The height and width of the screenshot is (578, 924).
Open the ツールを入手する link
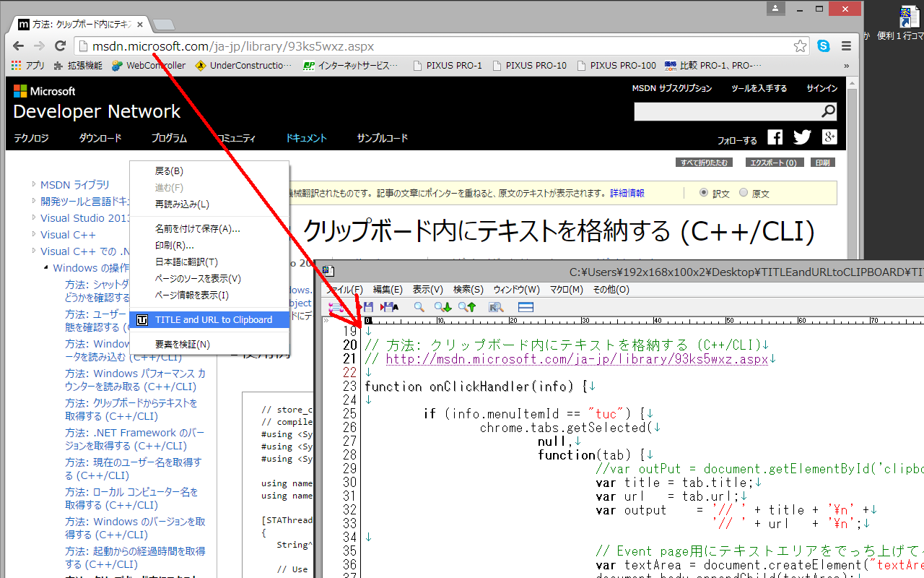(759, 88)
